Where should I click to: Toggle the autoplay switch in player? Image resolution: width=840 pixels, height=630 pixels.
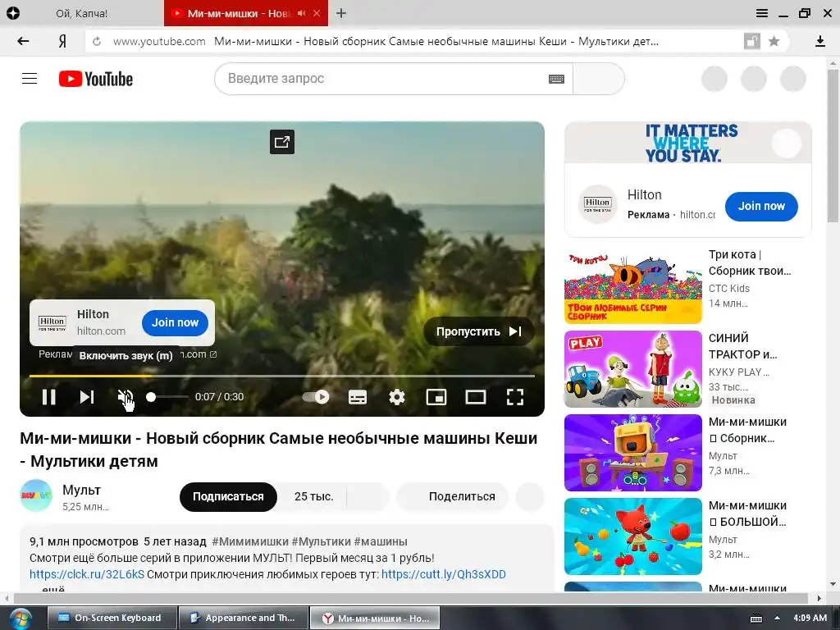pyautogui.click(x=316, y=397)
